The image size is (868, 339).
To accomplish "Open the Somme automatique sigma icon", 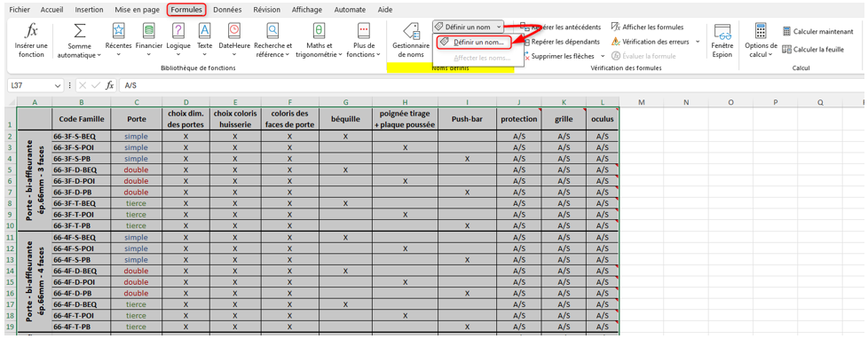I will 80,30.
